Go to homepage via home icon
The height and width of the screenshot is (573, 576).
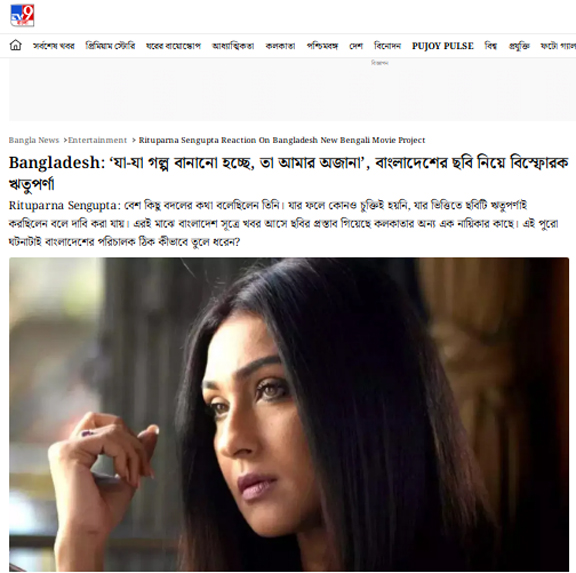(x=15, y=45)
